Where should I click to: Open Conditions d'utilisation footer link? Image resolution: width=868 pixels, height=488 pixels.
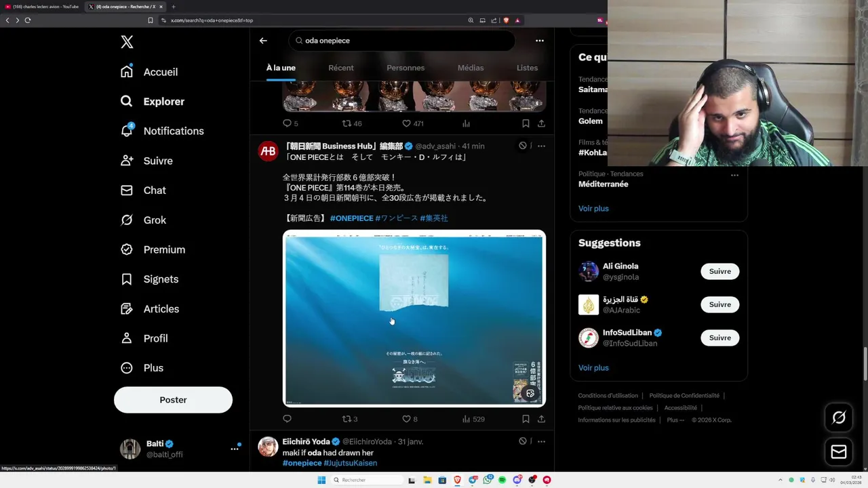[x=608, y=396]
